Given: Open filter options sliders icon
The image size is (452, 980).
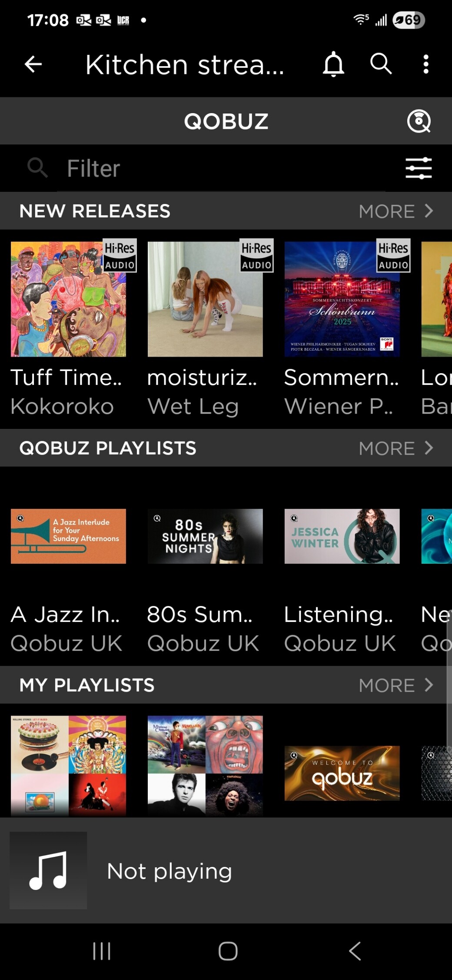Looking at the screenshot, I should (419, 168).
